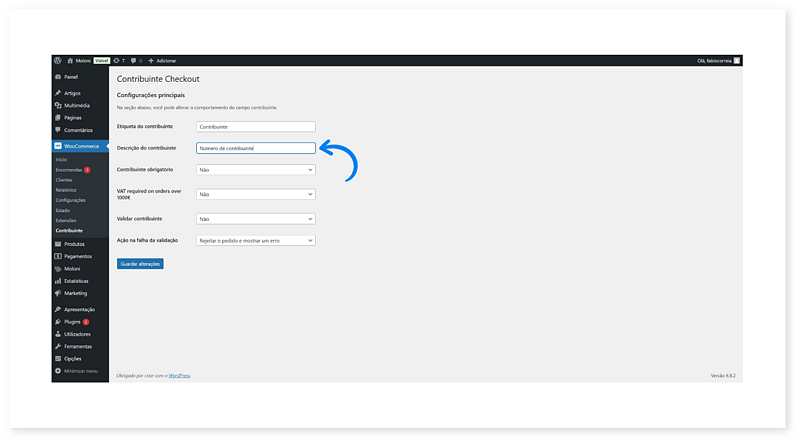This screenshot has width=800, height=442.
Task: Open comments bubble in the admin bar
Action: click(135, 60)
